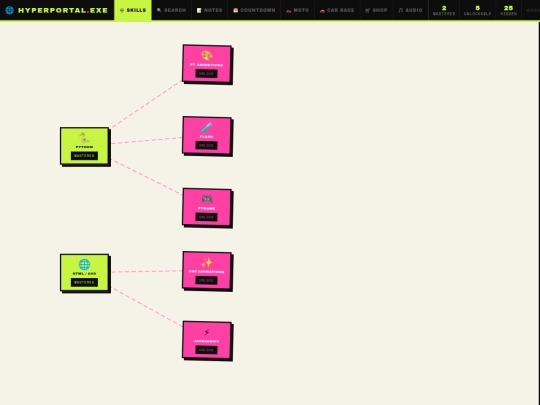540x405 pixels.
Task: Click the JavaScript card title
Action: [x=206, y=341]
